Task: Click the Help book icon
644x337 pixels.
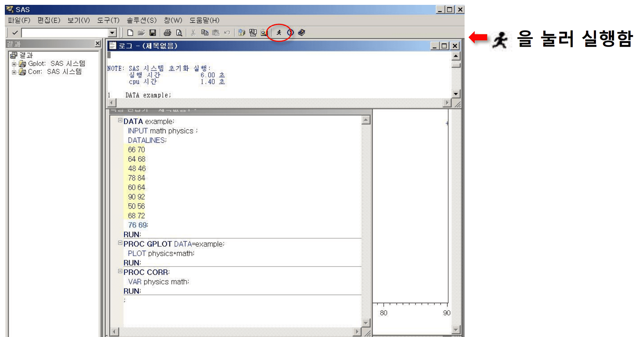Action: tap(302, 33)
